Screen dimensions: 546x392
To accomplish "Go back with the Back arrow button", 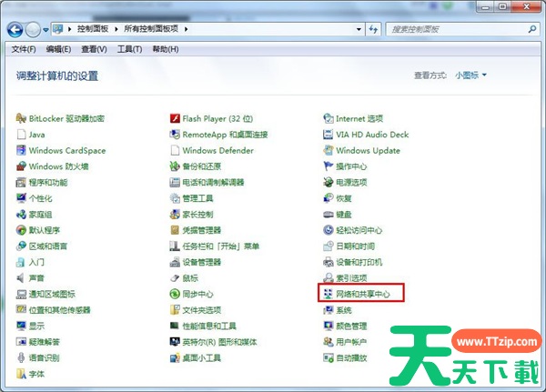I will [x=15, y=30].
